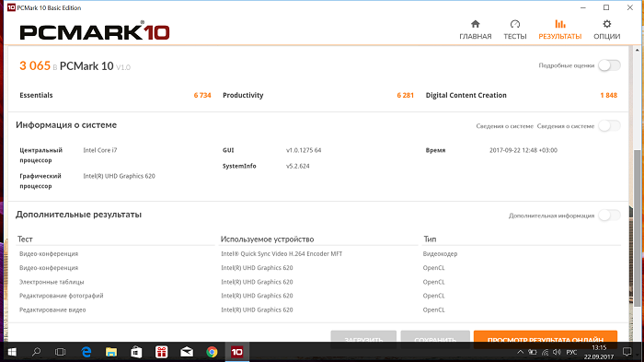
Task: Click the Тип column header
Action: click(x=430, y=239)
